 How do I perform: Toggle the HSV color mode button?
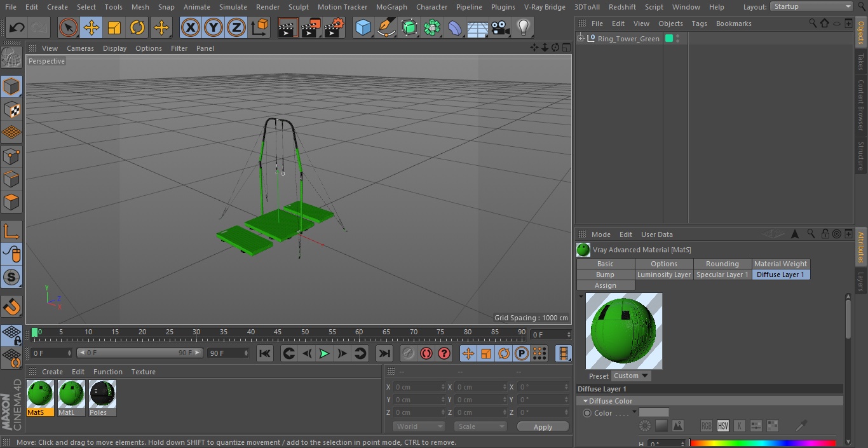click(723, 426)
